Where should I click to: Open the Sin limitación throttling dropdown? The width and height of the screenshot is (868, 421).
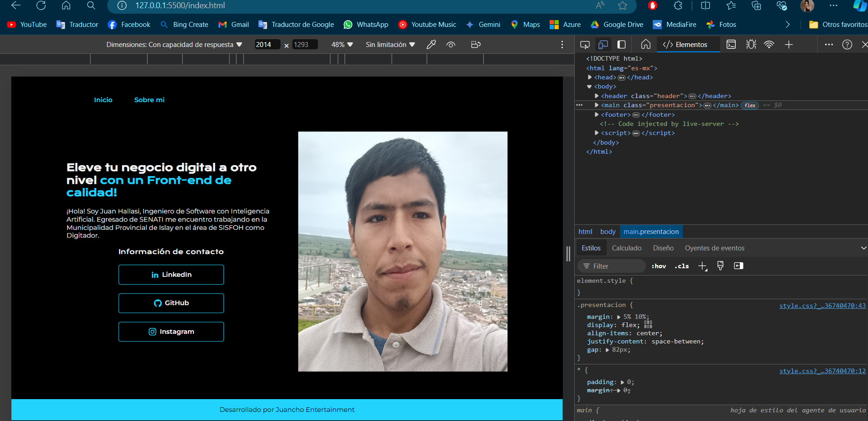pos(390,45)
